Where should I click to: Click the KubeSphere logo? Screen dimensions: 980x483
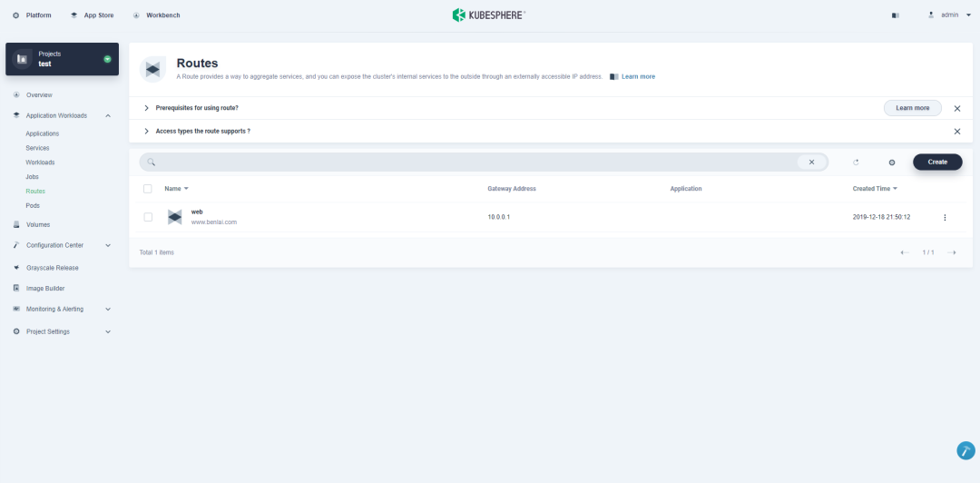[x=489, y=15]
